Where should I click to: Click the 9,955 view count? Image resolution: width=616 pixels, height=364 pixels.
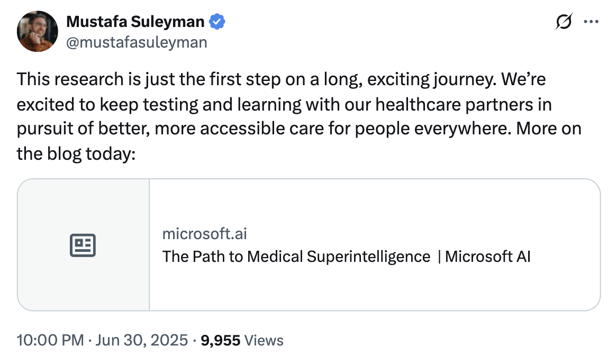click(220, 340)
